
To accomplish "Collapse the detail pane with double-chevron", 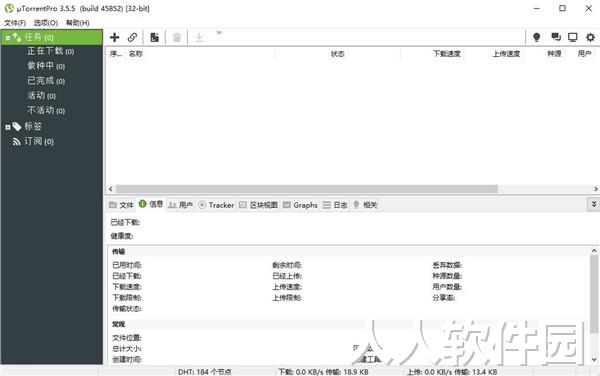I will click(593, 204).
